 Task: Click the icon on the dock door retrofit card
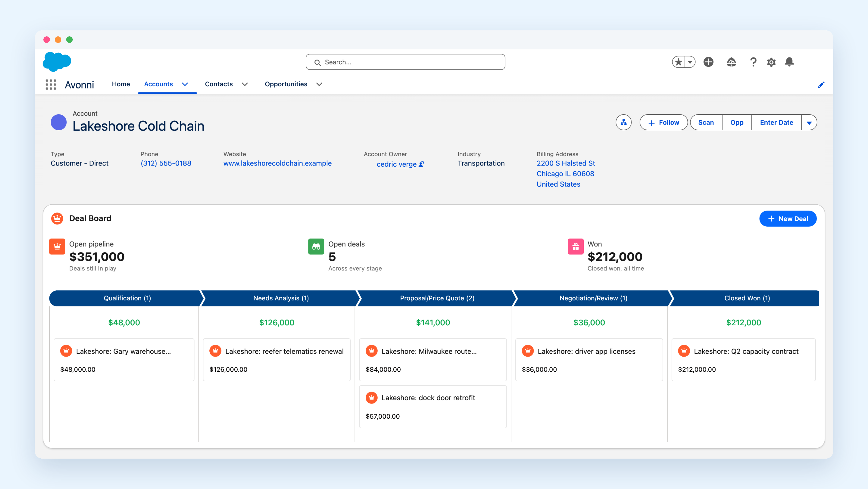point(372,398)
